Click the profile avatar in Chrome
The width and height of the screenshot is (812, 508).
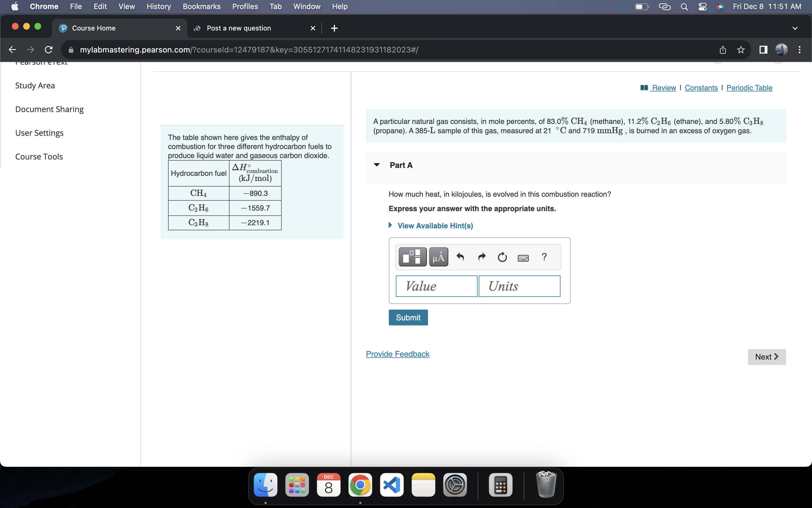coord(782,50)
